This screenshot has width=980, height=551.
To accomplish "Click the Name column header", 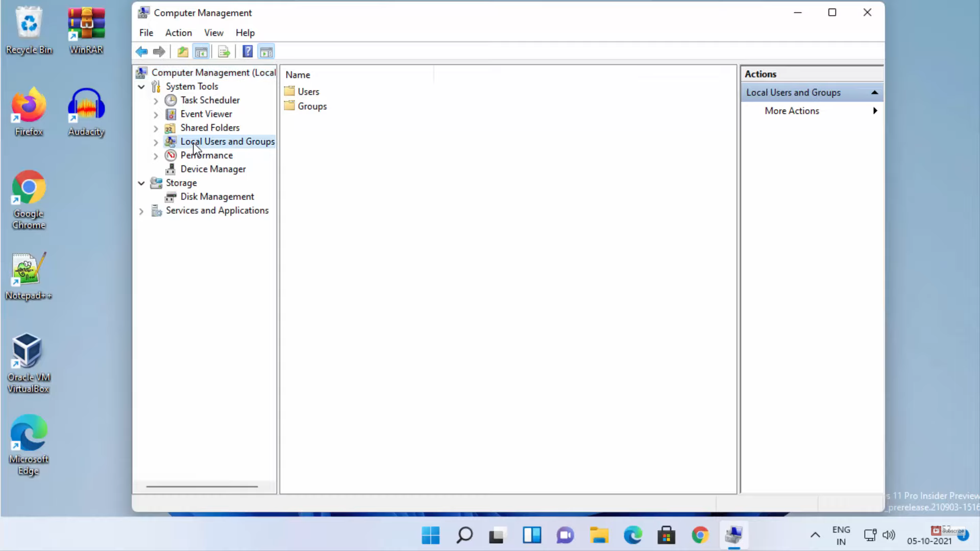I will tap(298, 74).
